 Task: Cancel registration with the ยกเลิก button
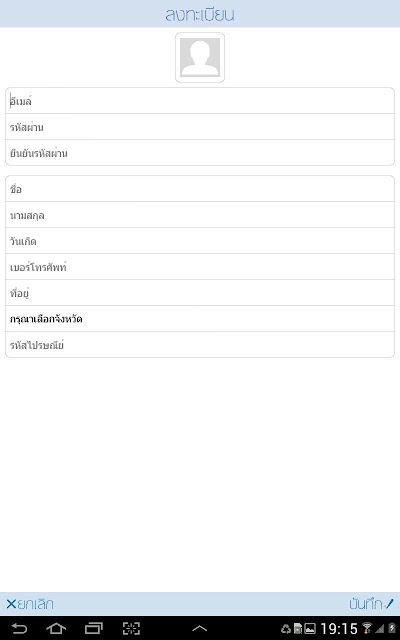[30, 604]
